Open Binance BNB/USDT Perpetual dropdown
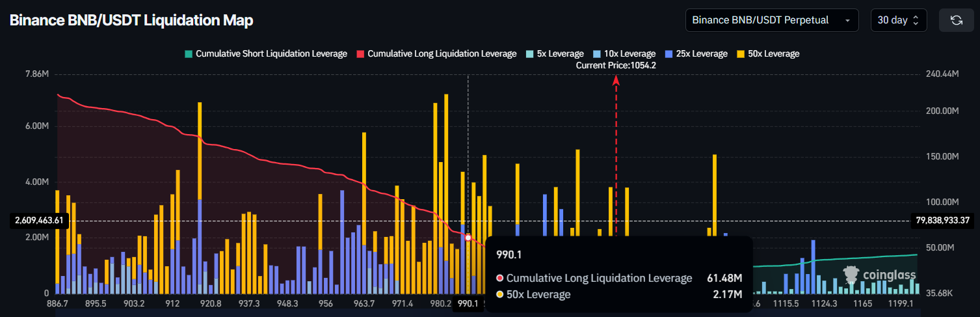Image resolution: width=980 pixels, height=317 pixels. (x=772, y=20)
